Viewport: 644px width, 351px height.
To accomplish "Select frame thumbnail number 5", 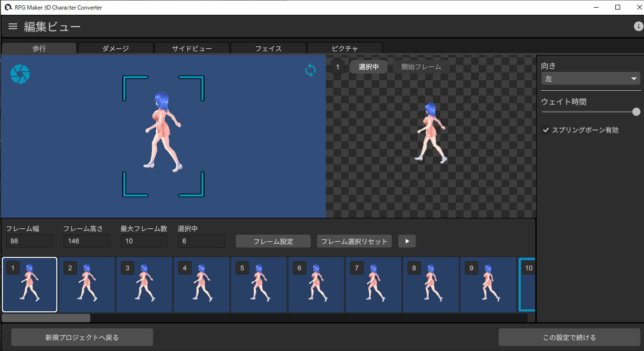I will pos(258,285).
